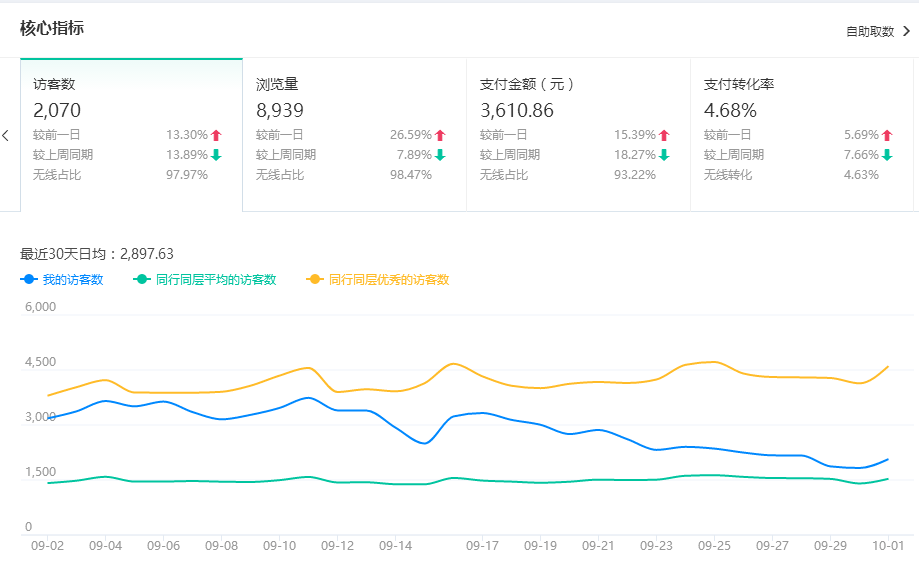This screenshot has height=572, width=919.
Task: Select the 访客数 metric card
Action: pyautogui.click(x=131, y=134)
